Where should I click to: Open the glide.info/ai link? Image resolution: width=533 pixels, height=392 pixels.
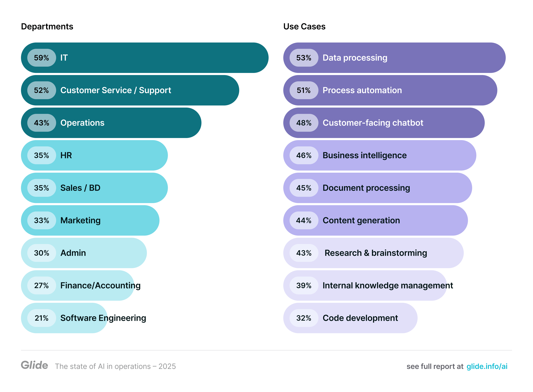pyautogui.click(x=487, y=366)
